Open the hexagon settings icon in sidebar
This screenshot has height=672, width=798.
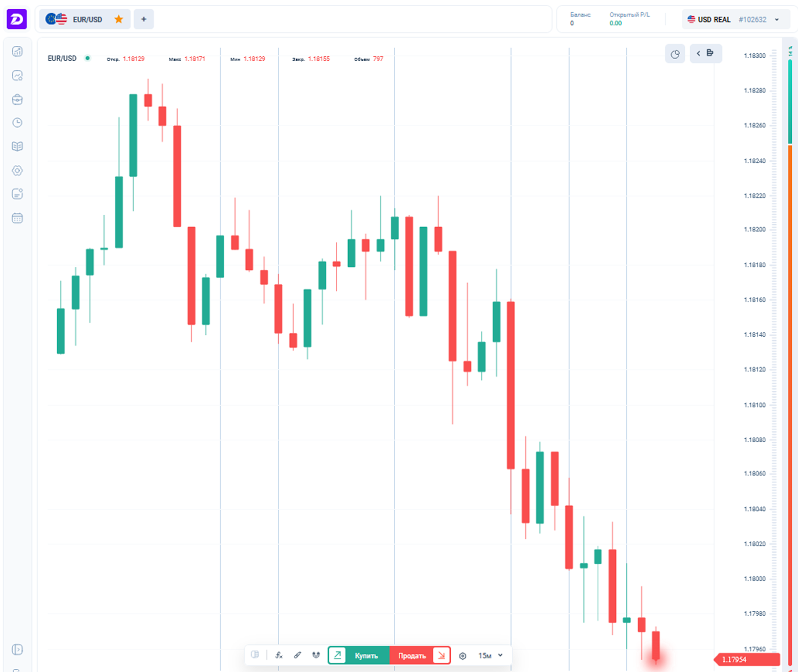point(17,170)
